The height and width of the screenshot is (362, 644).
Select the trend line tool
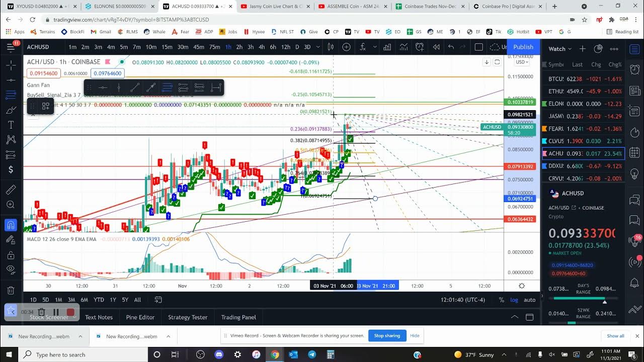(x=11, y=80)
